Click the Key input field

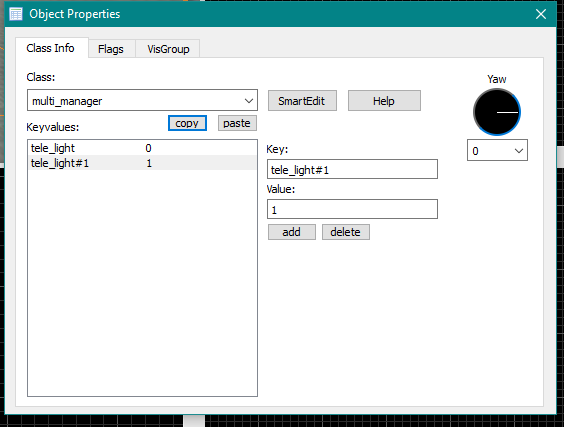(352, 169)
